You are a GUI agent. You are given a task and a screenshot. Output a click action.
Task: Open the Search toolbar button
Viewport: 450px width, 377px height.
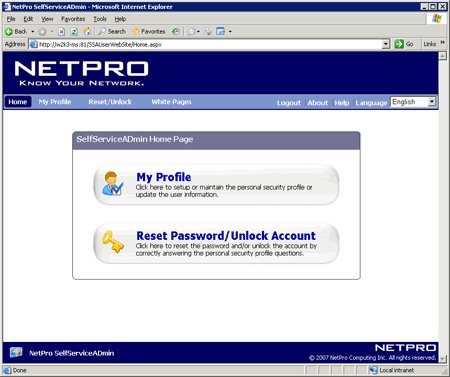click(112, 32)
